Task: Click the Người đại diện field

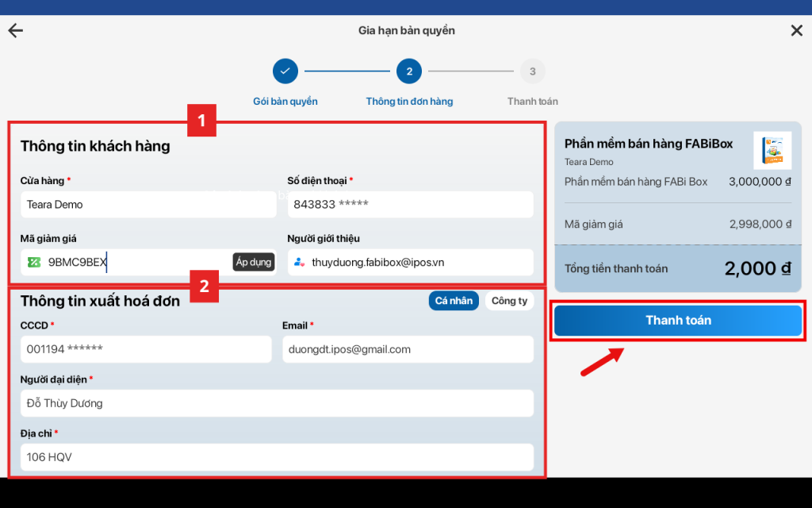Action: (277, 403)
